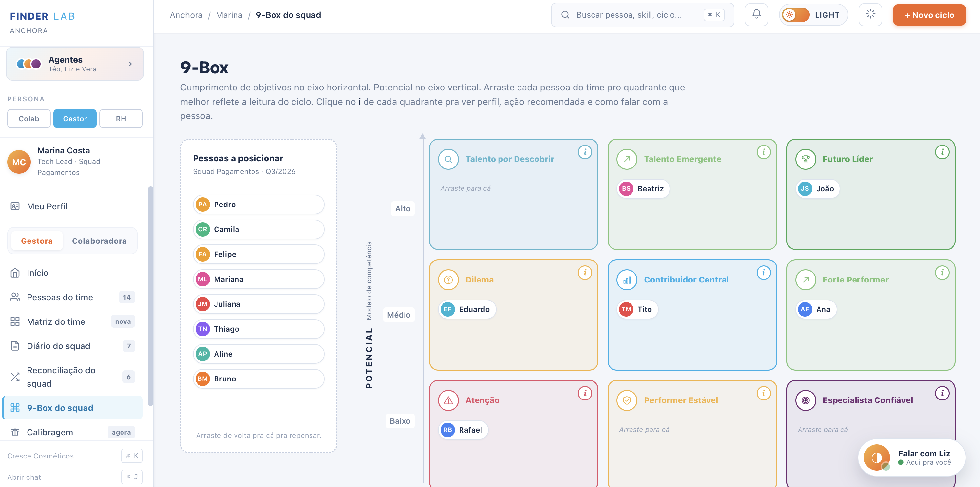Click the Novo ciclo button
Viewport: 980px width, 487px height.
pos(929,15)
